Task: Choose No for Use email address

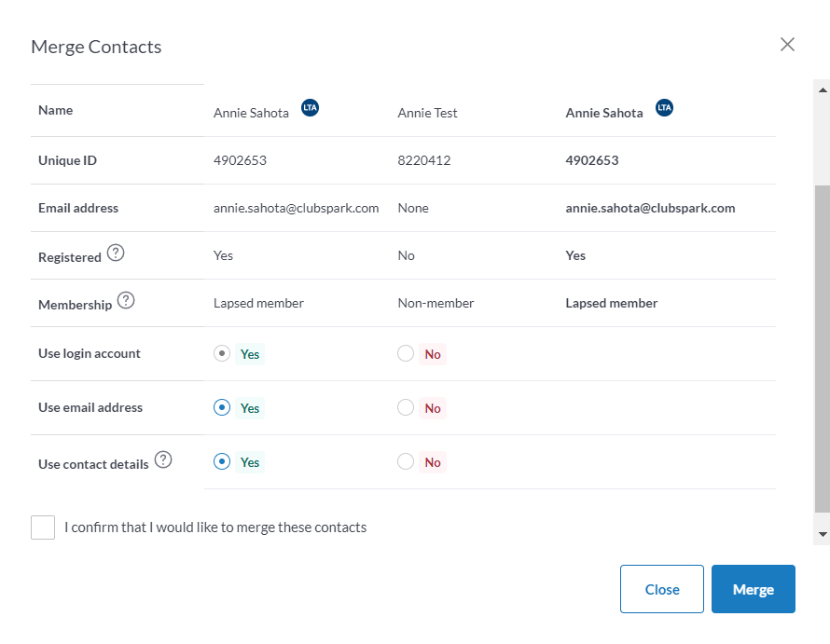Action: (x=406, y=407)
